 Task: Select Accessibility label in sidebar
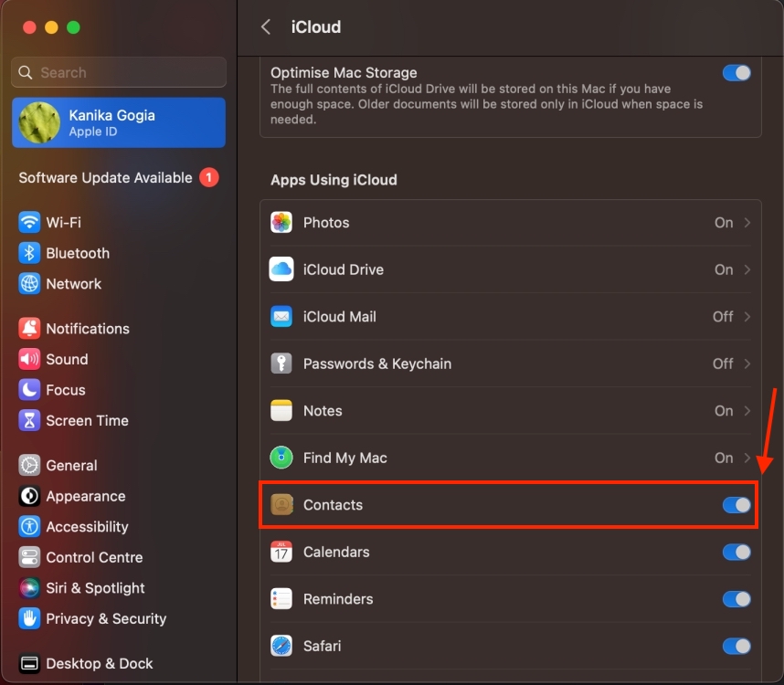[87, 527]
